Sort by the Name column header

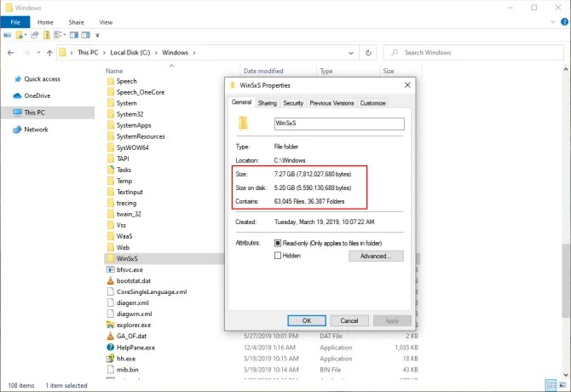114,71
